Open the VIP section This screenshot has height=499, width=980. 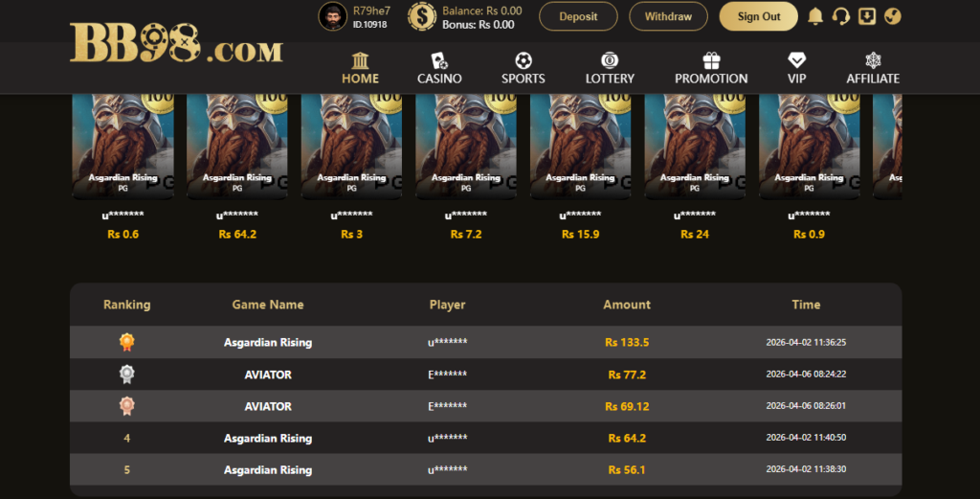[796, 69]
